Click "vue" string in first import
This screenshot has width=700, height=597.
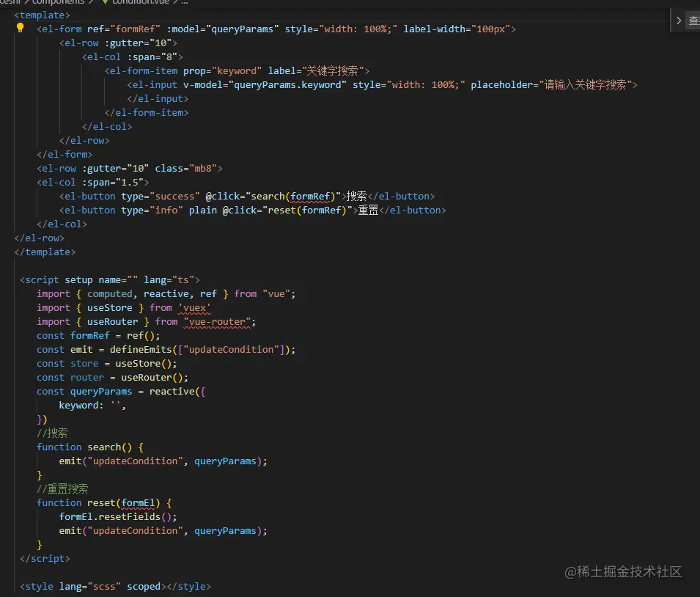point(276,294)
